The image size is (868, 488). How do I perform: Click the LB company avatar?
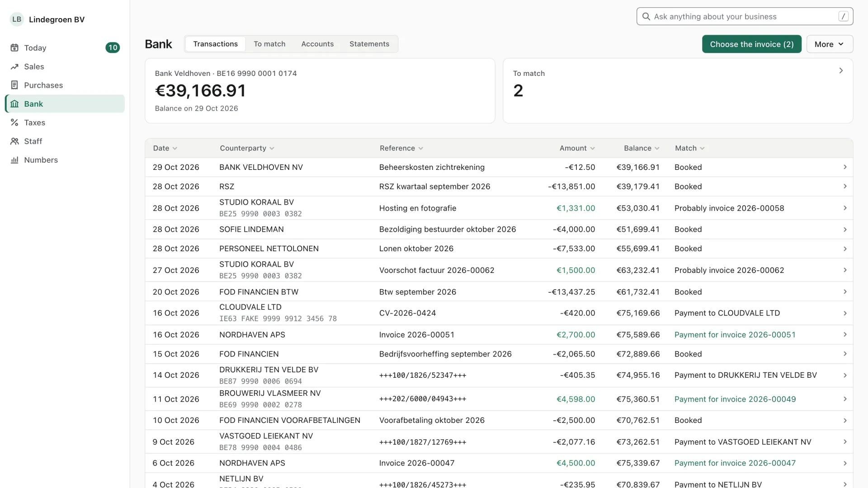click(x=17, y=19)
